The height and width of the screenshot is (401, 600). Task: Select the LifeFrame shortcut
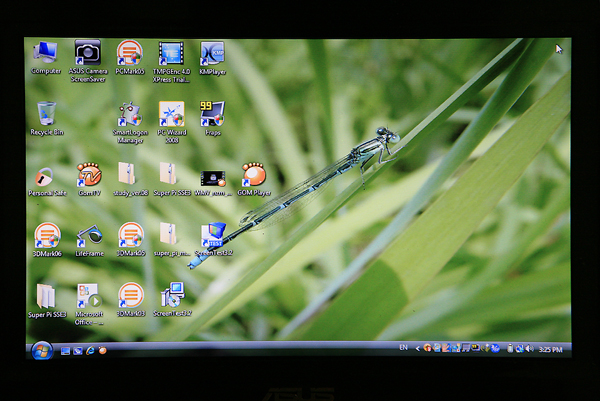point(90,240)
